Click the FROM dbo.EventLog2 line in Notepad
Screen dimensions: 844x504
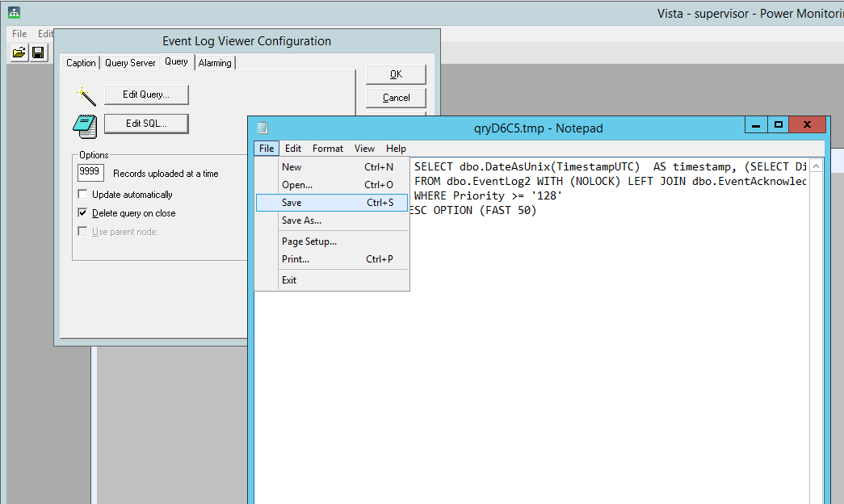tap(611, 182)
